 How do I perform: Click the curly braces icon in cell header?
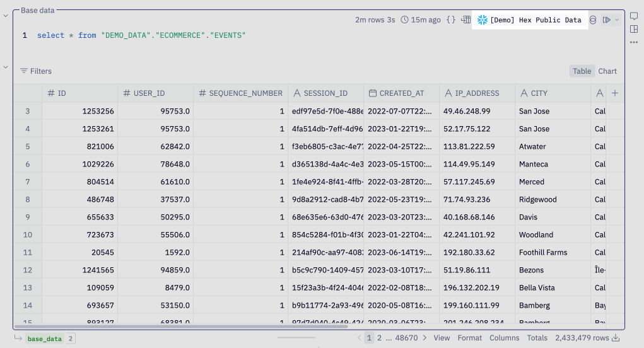pos(451,20)
